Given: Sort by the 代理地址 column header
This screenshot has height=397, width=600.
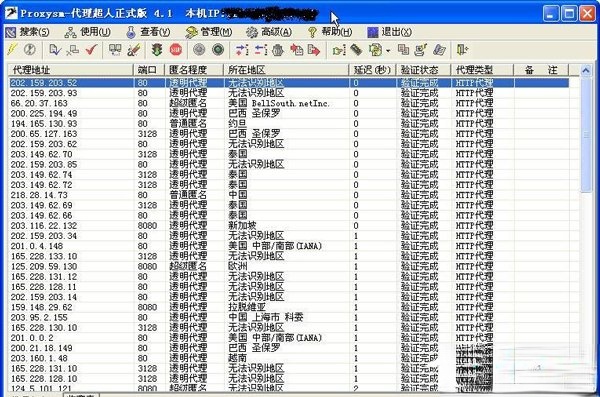Looking at the screenshot, I should [71, 70].
